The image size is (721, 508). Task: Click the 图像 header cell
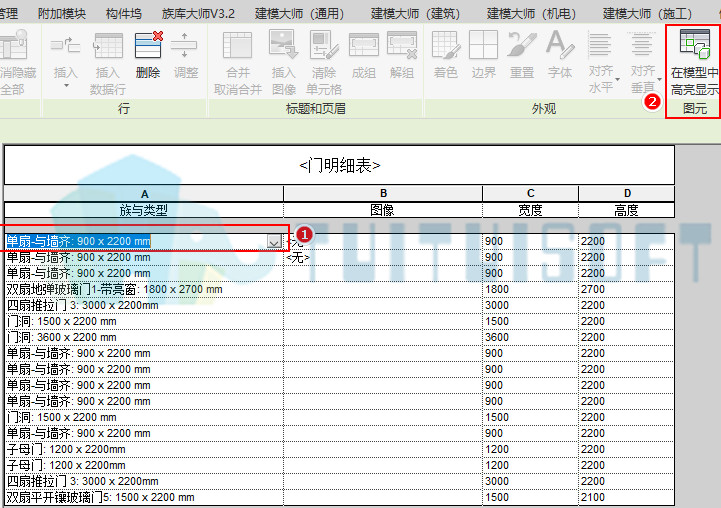point(383,210)
